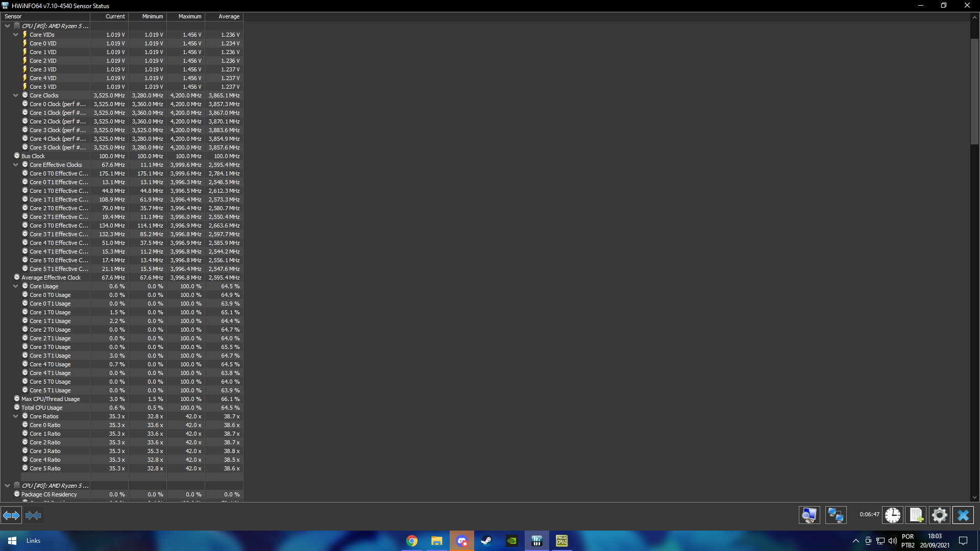Reset the elapsed time clock icon
Image resolution: width=980 pixels, height=551 pixels.
point(892,515)
